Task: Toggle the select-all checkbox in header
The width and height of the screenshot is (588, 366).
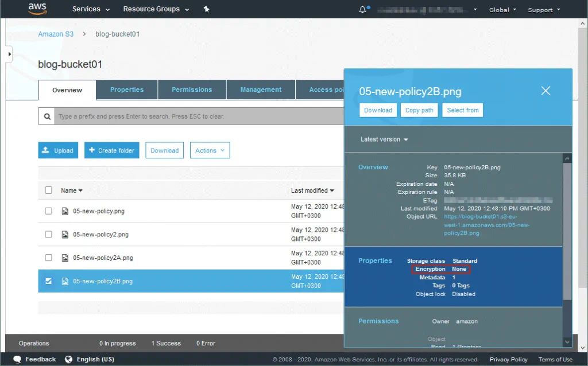Action: pyautogui.click(x=49, y=190)
